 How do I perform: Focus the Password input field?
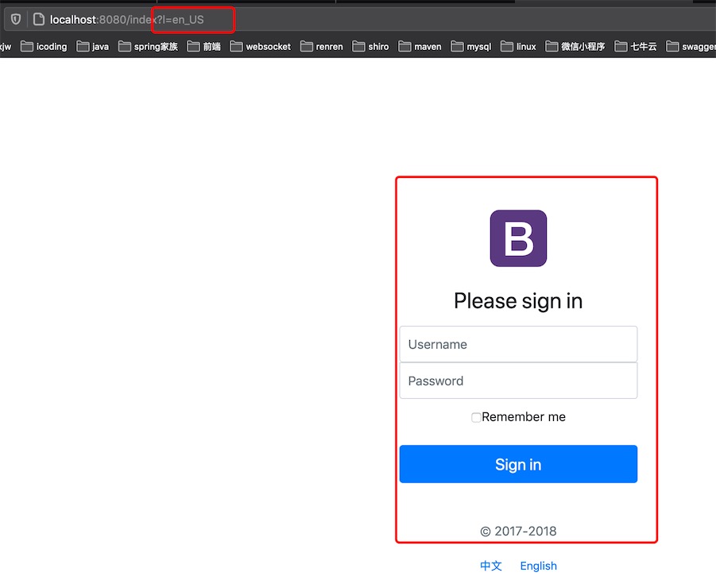tap(518, 381)
